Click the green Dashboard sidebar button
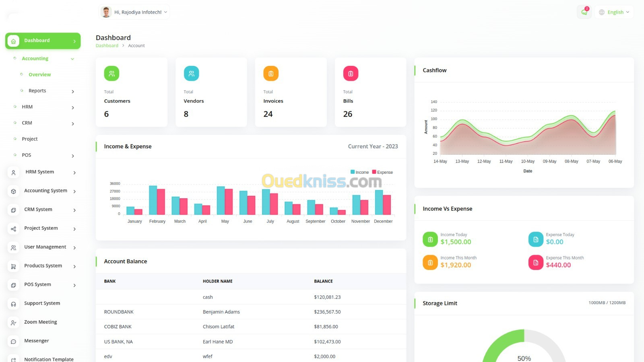This screenshot has width=644, height=362. (43, 41)
